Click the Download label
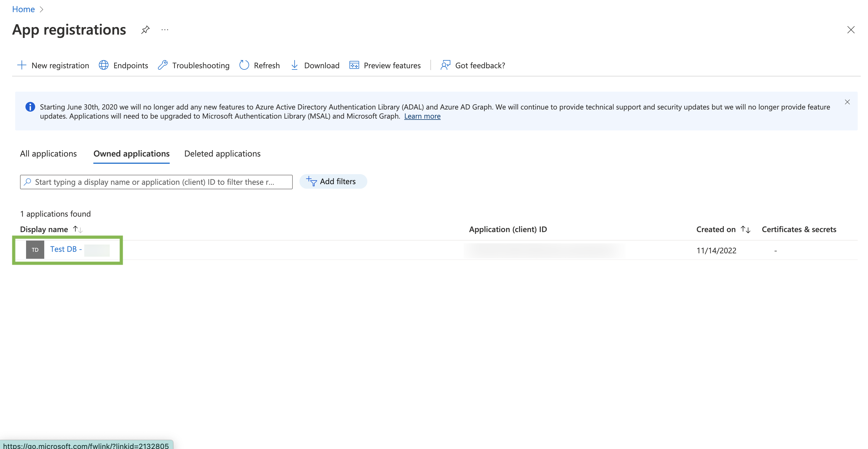The height and width of the screenshot is (449, 868). pyautogui.click(x=322, y=66)
